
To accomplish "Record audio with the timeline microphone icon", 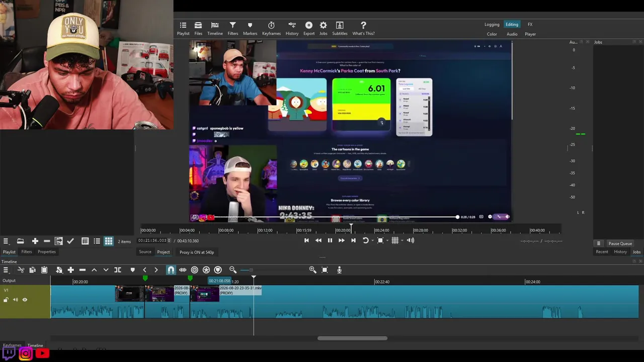I will 339,270.
